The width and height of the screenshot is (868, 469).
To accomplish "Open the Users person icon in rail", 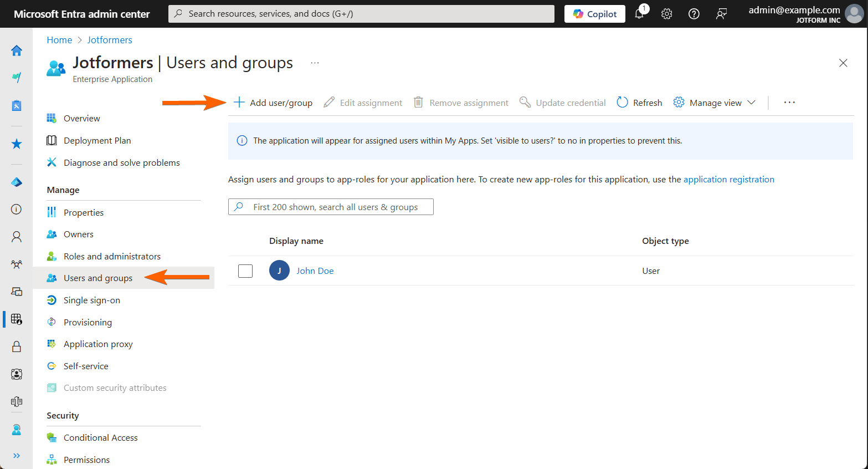I will (17, 237).
